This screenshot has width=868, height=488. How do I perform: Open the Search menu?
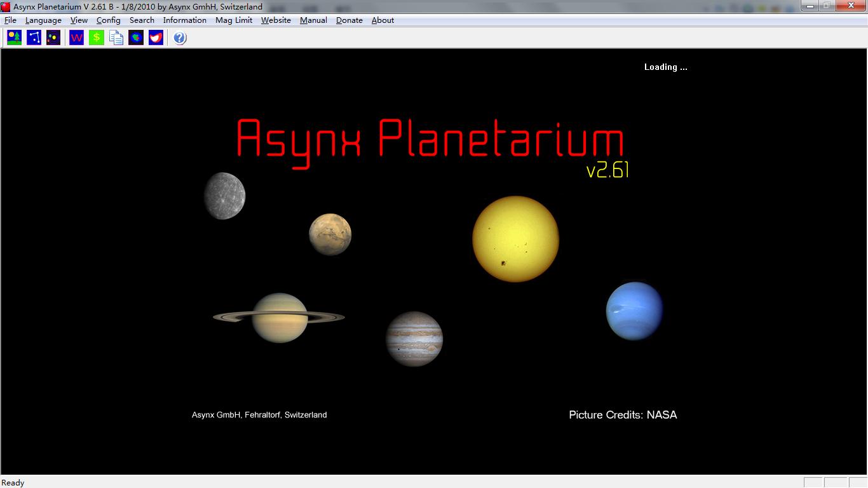[142, 20]
